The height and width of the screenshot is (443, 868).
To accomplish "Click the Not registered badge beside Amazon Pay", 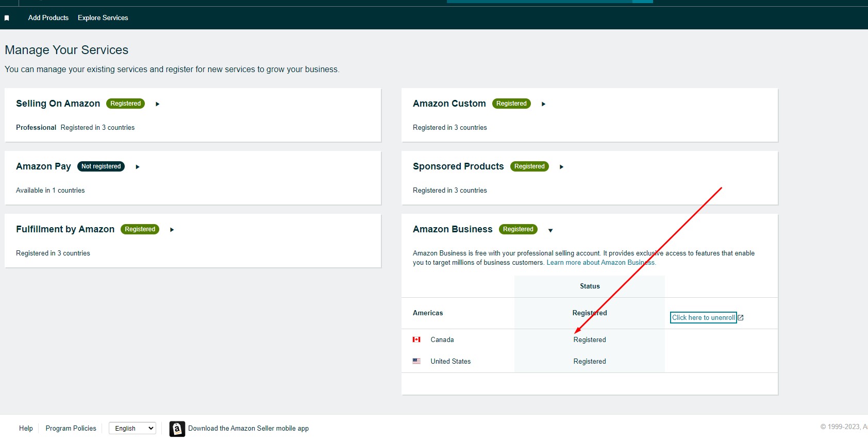I will 101,166.
